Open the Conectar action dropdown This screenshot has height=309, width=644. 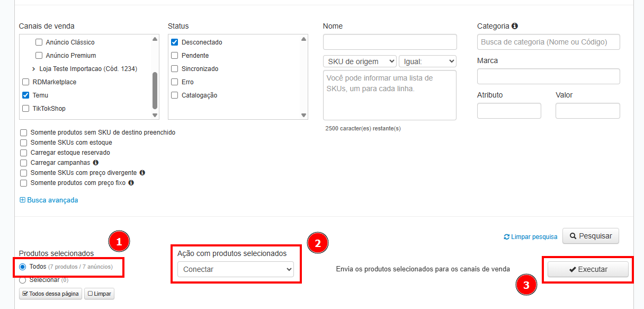coord(235,269)
